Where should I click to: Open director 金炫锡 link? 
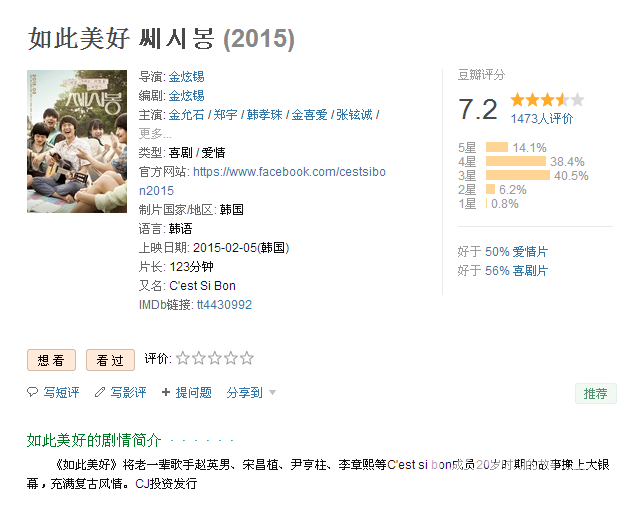(x=186, y=77)
